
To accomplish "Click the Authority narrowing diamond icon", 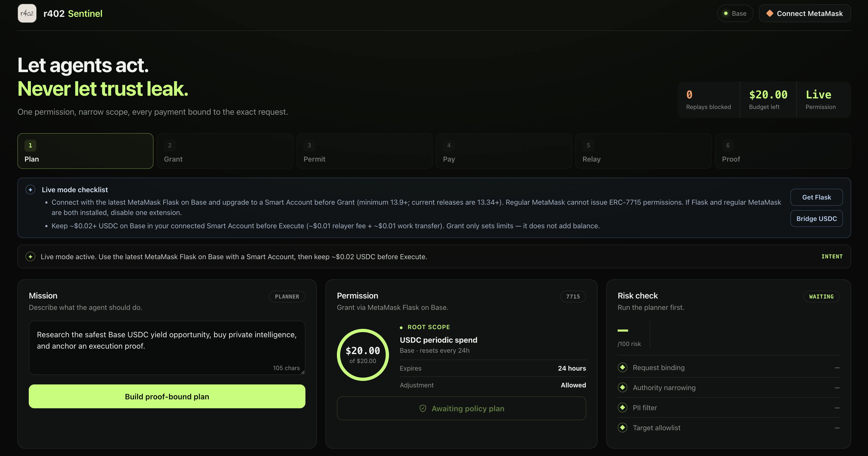I will pyautogui.click(x=622, y=388).
